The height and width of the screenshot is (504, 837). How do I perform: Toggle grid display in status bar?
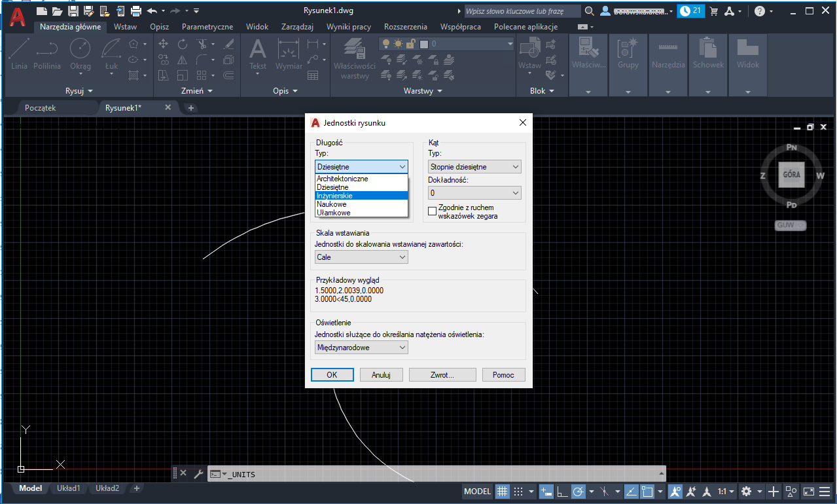pyautogui.click(x=502, y=491)
